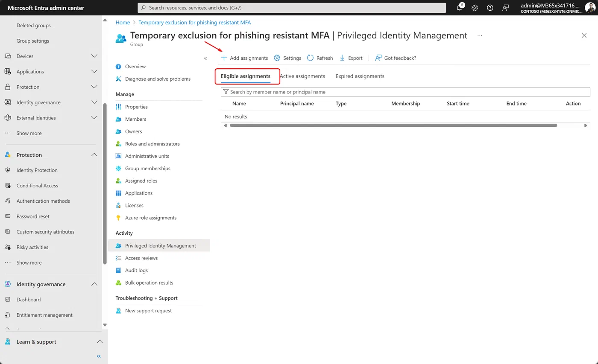Click the left nav vertical scrollbar
Screen dimensions: 598x364
pyautogui.click(x=105, y=183)
